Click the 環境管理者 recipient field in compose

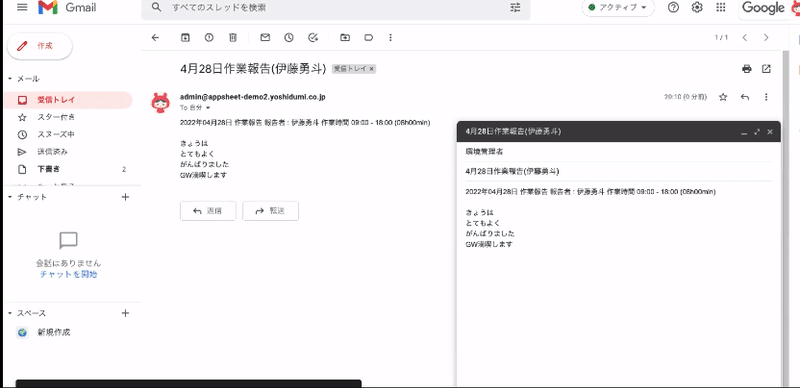point(618,152)
